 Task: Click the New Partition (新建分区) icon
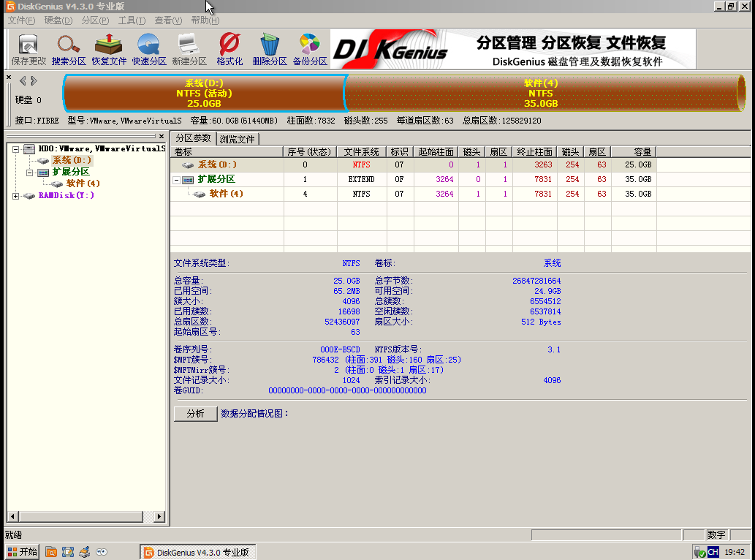(x=189, y=49)
